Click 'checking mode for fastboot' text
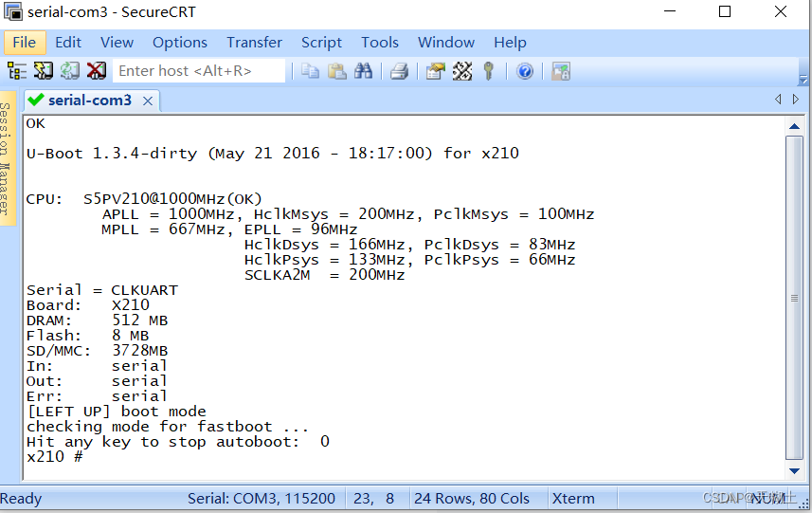 tap(168, 427)
